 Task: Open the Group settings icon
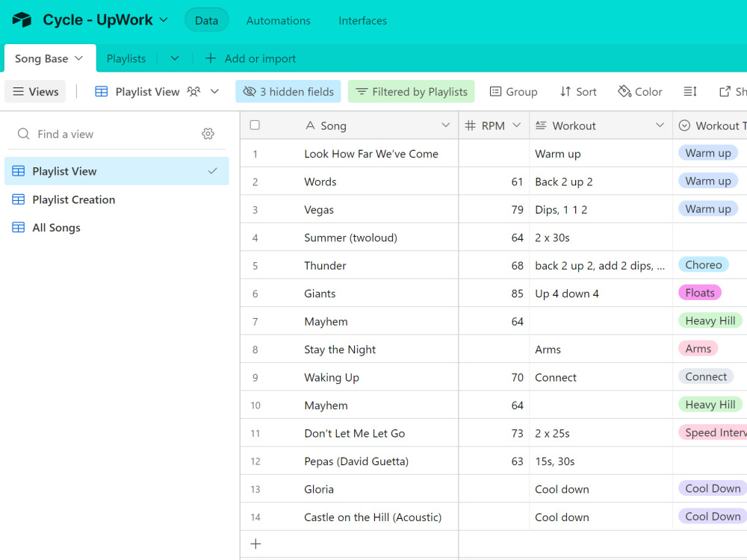click(x=514, y=91)
